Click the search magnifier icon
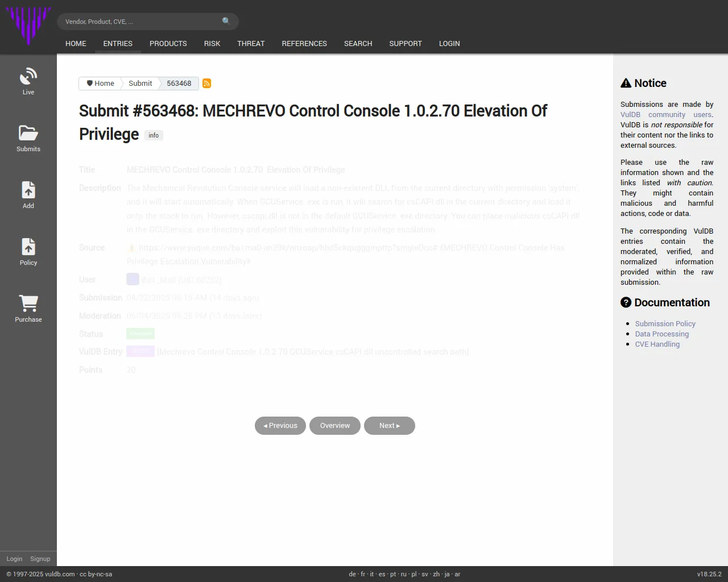 pos(226,21)
